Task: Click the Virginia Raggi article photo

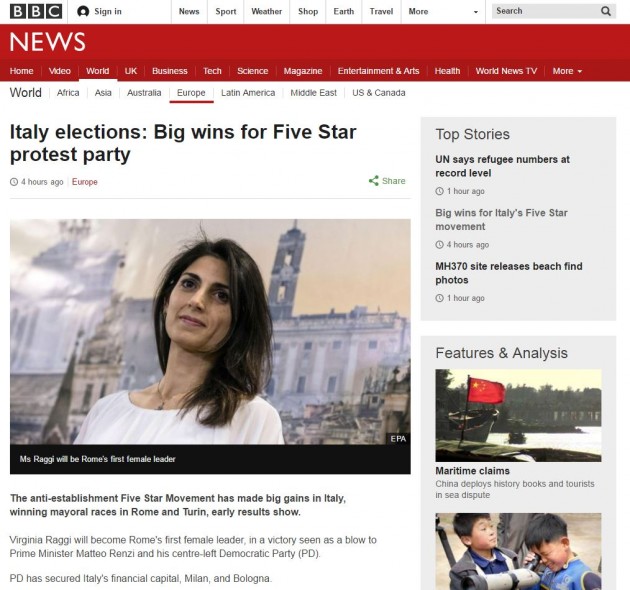Action: coord(210,332)
